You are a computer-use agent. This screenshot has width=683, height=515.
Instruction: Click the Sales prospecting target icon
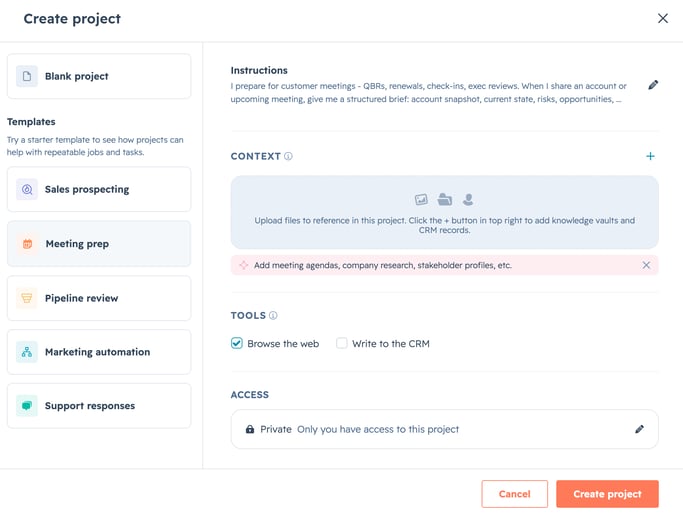coord(27,189)
